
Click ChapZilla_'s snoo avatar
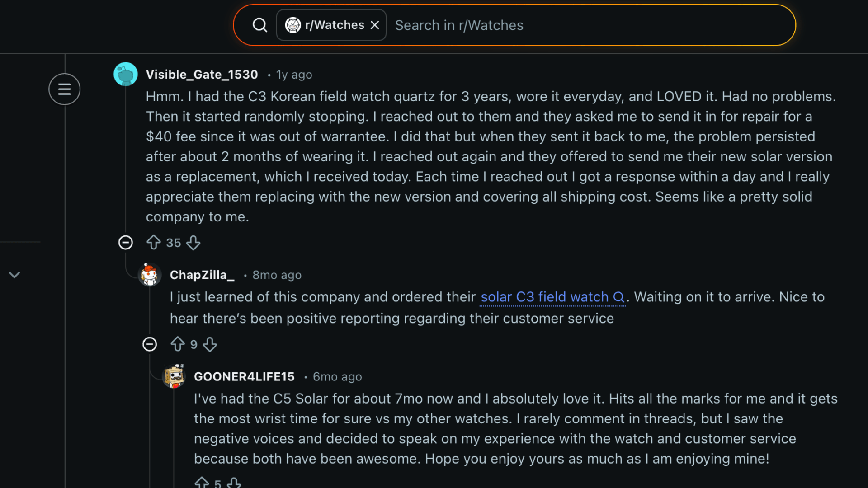click(149, 275)
